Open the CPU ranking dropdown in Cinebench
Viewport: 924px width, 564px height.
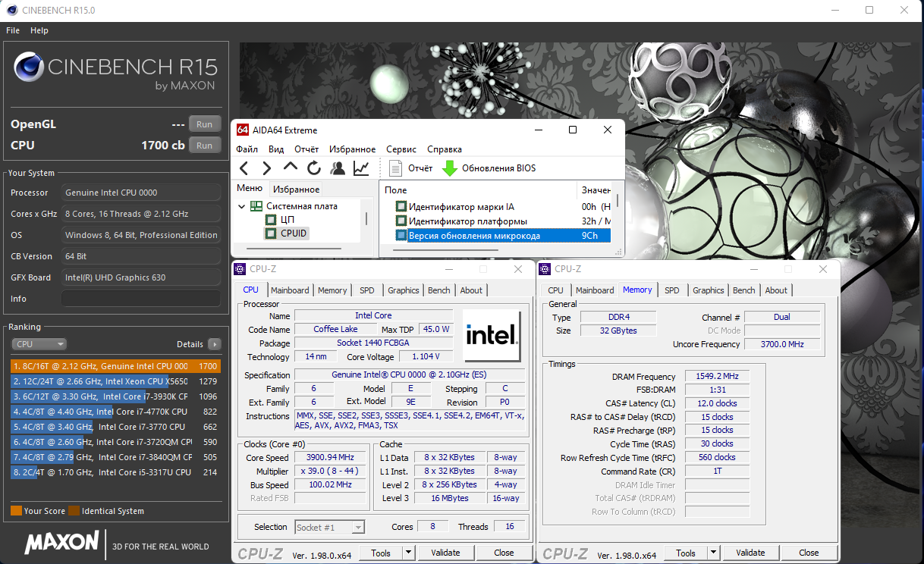39,344
